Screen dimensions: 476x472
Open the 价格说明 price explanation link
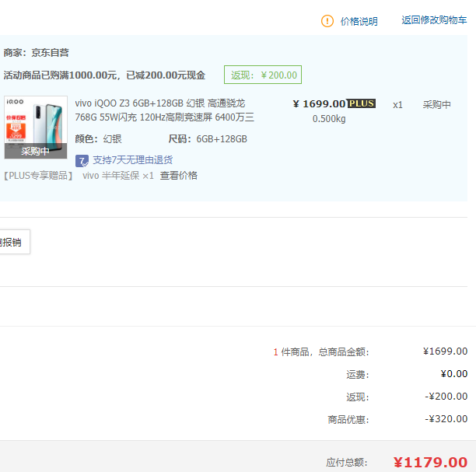pyautogui.click(x=359, y=22)
